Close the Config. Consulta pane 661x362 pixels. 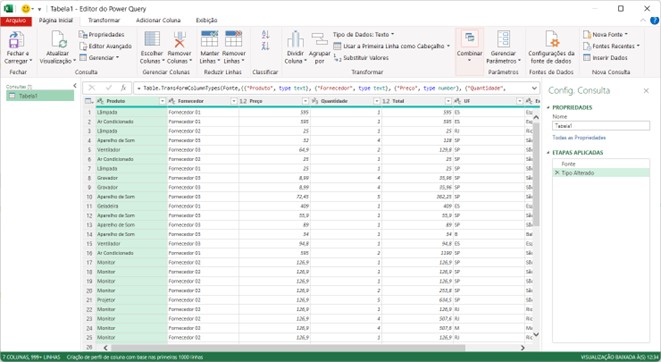pos(646,91)
